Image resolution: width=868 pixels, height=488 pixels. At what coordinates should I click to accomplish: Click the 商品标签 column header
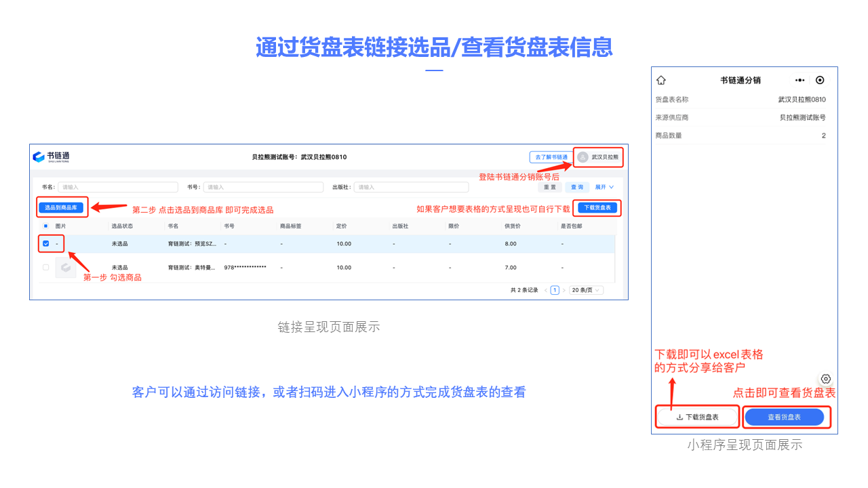click(290, 226)
